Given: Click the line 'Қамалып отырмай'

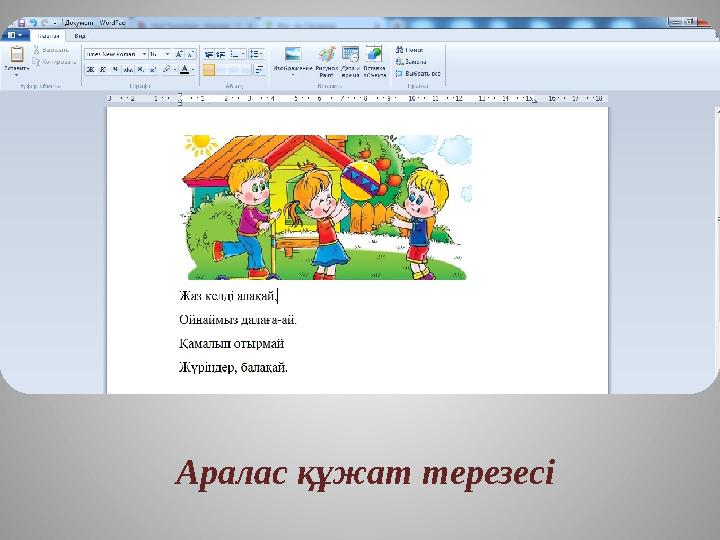Looking at the screenshot, I should [231, 343].
